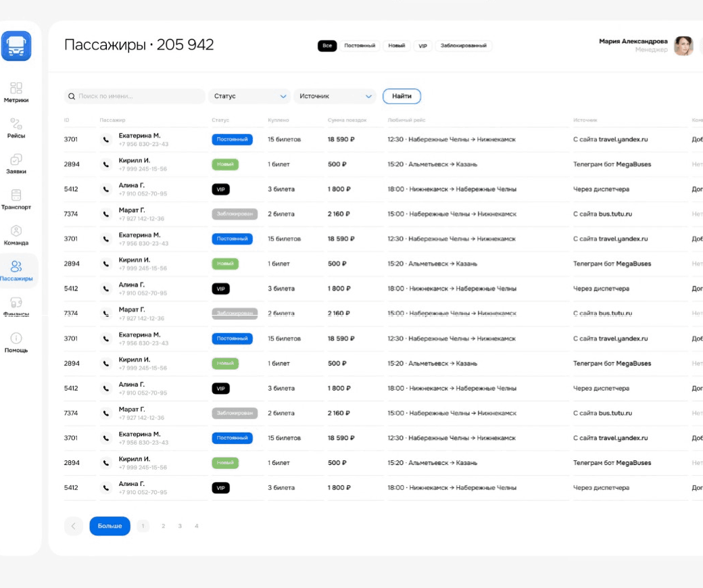Viewport: 703px width, 588px height.
Task: Click the Мария Александрова name text
Action: tap(633, 41)
